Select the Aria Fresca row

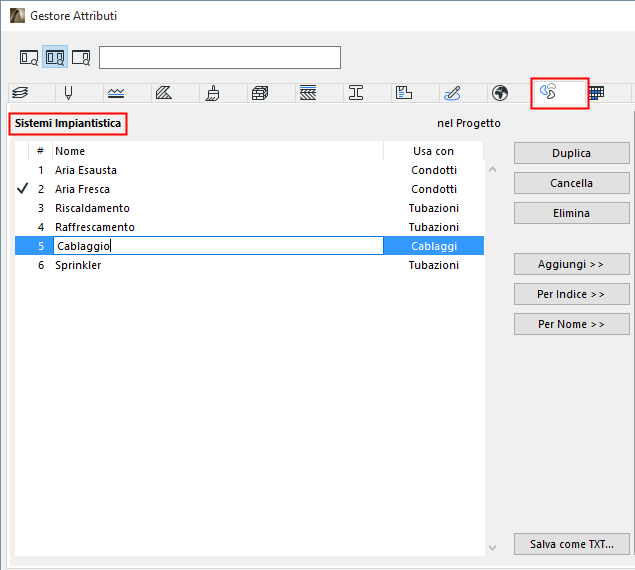tap(249, 189)
